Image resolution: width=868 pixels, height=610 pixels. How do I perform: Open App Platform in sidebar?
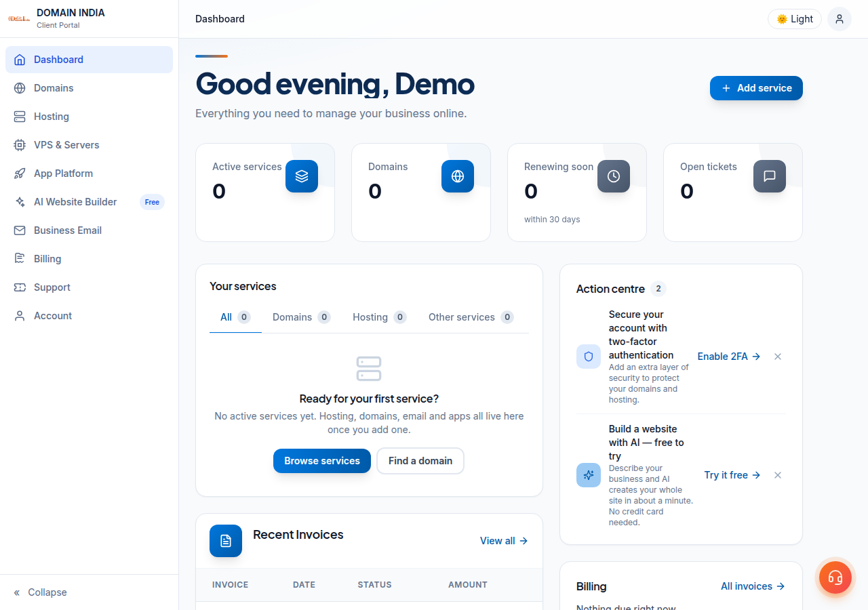tap(89, 174)
